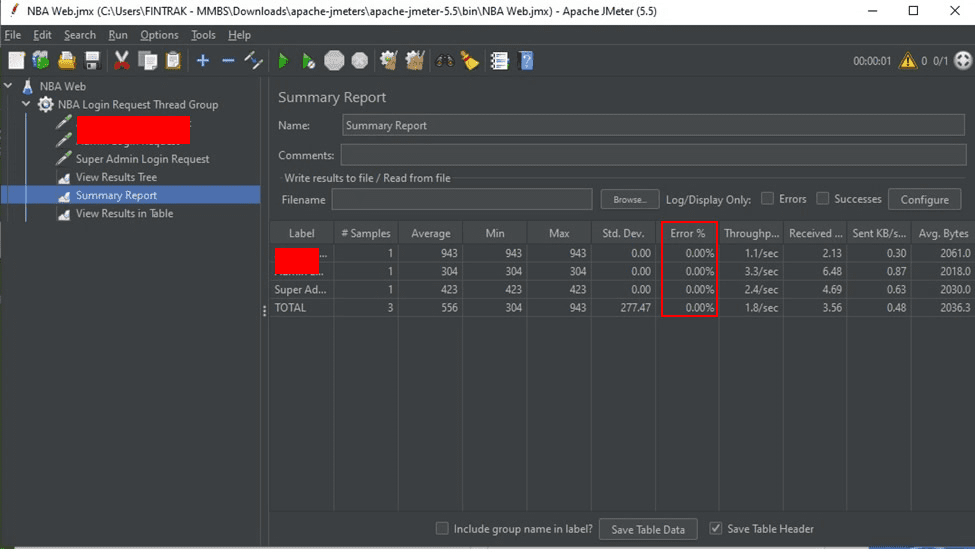Viewport: 975px width, 553px height.
Task: Click the Filename input field
Action: (462, 200)
